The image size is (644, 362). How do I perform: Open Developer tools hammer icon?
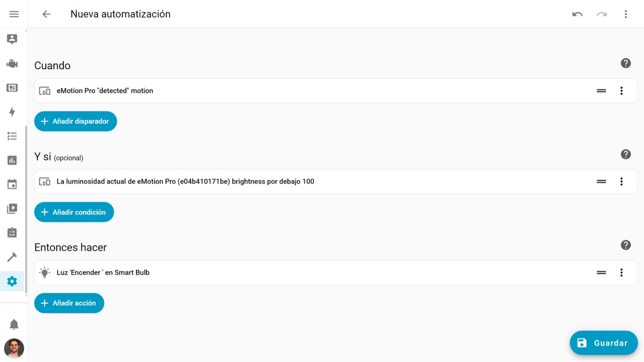12,257
